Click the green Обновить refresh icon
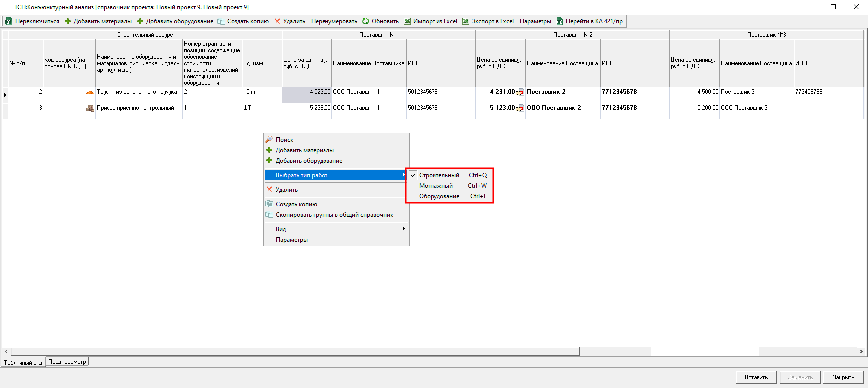The height and width of the screenshot is (388, 868). click(366, 21)
